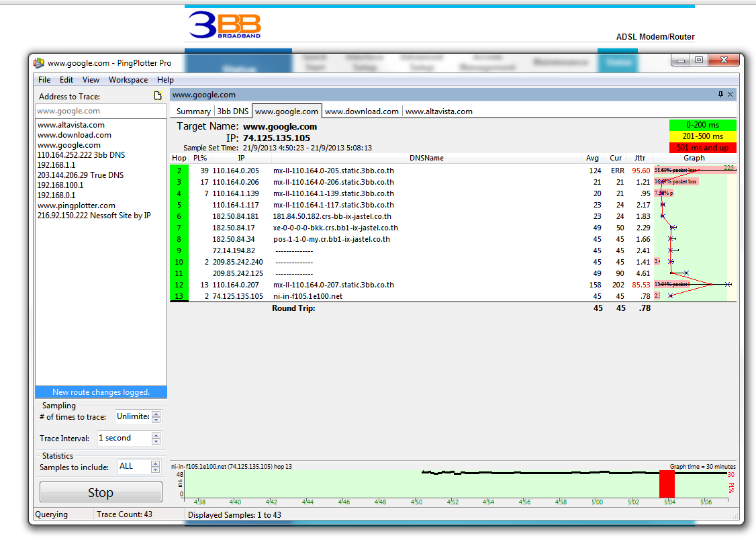Close the www.google.com panel with X
Viewport: 756px width, 548px height.
tap(730, 95)
